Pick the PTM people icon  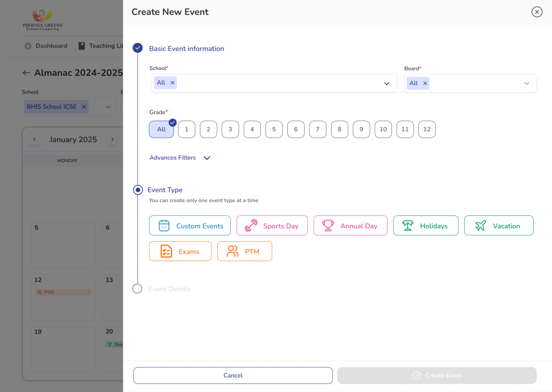pos(233,251)
